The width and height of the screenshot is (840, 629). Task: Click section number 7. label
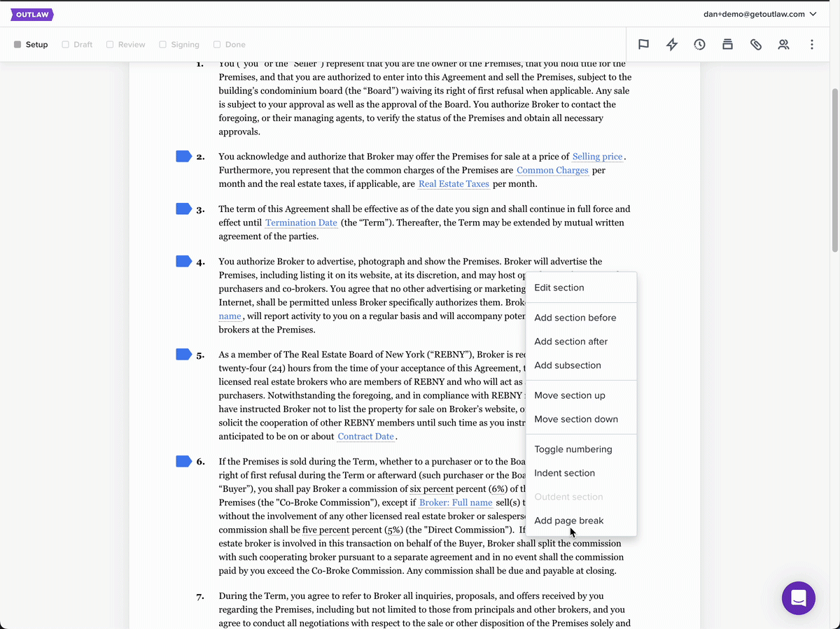pyautogui.click(x=201, y=597)
